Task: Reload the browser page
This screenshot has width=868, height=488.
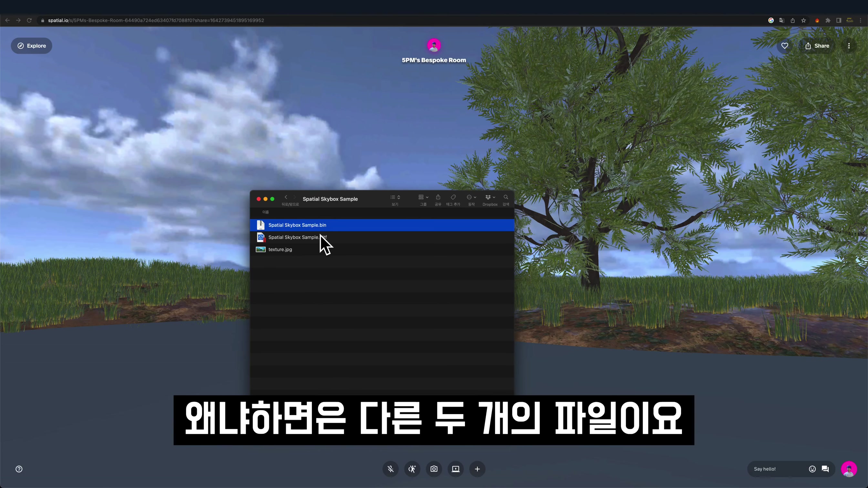Action: (29, 20)
